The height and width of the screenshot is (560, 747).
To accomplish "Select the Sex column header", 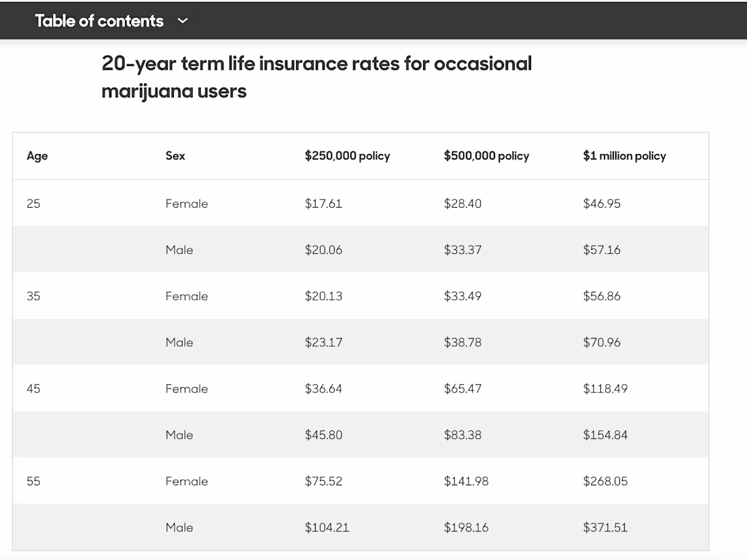I will (175, 155).
